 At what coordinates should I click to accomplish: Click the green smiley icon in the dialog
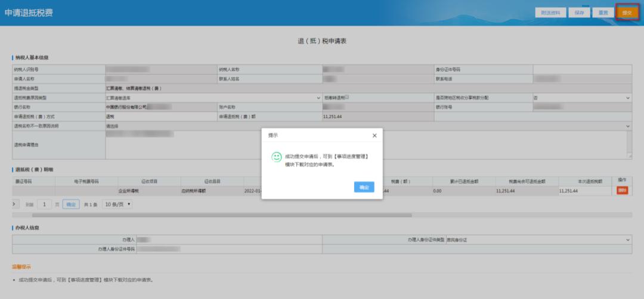(x=277, y=157)
